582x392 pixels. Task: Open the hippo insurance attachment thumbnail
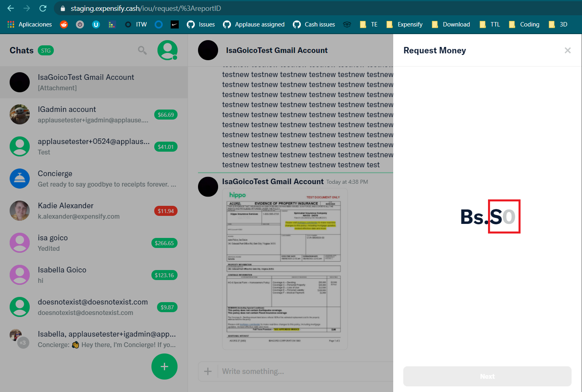(x=285, y=269)
